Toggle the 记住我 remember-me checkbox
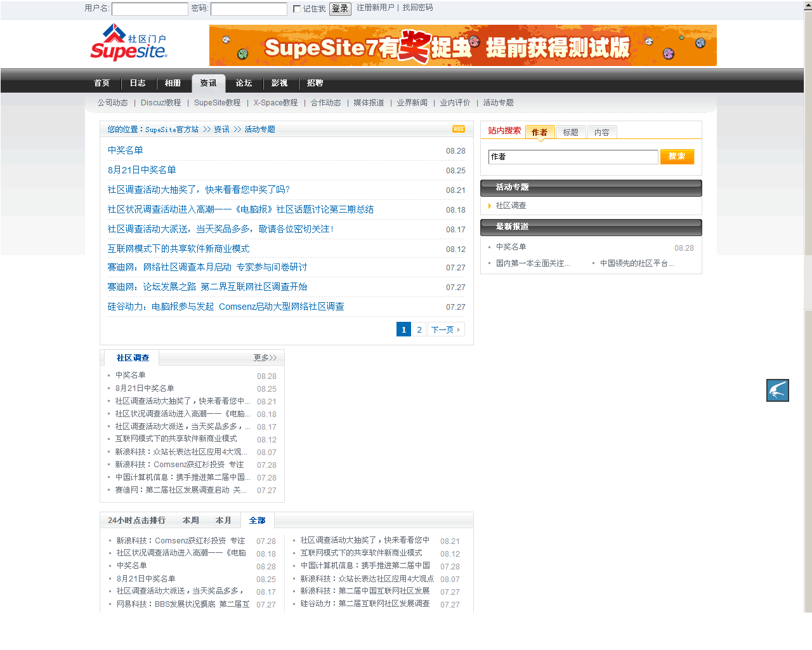This screenshot has height=650, width=812. [x=297, y=9]
